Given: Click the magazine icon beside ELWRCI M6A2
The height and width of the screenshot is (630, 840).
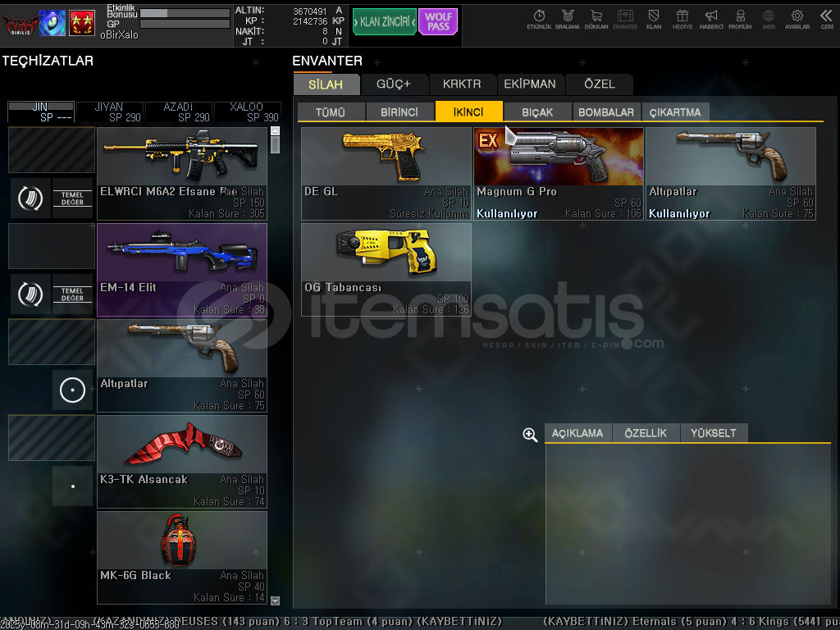Looking at the screenshot, I should [x=30, y=199].
